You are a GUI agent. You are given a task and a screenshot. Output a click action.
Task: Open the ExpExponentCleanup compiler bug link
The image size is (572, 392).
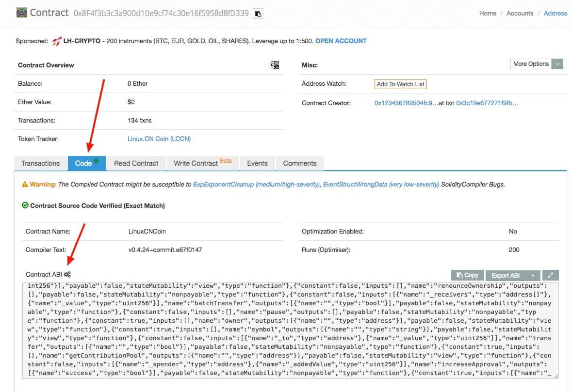coord(256,185)
